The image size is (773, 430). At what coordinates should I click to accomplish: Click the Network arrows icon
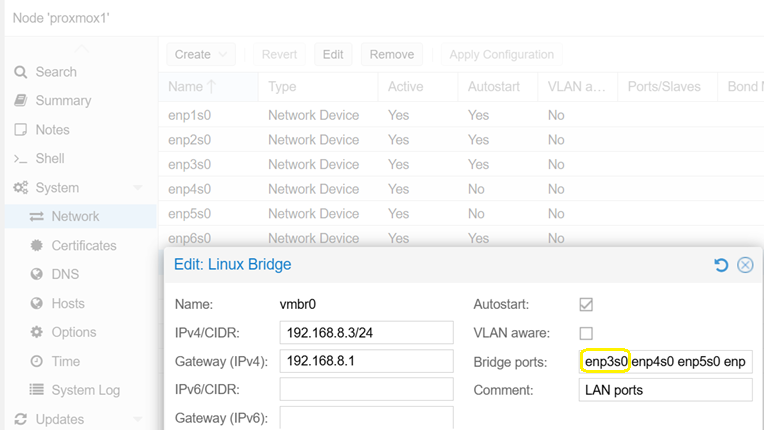(x=36, y=216)
